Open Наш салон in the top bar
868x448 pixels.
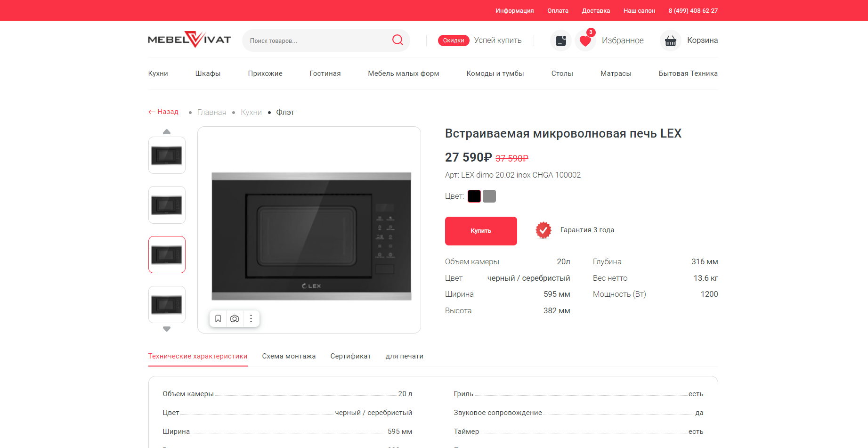(x=639, y=10)
